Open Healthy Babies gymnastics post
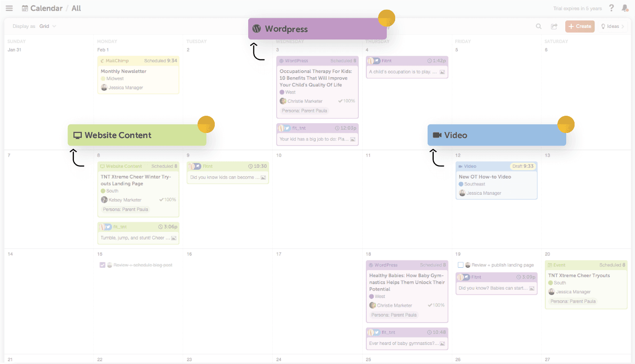Viewport: 635px width, 364px height. coord(407,282)
